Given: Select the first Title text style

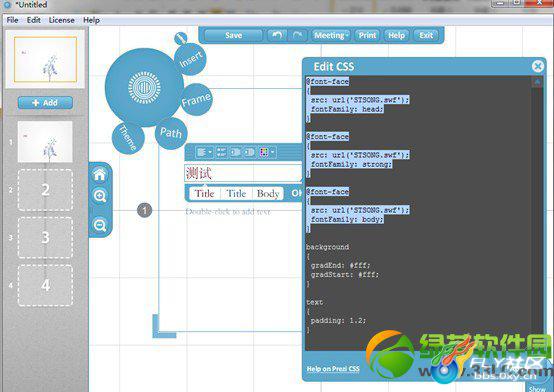Looking at the screenshot, I should pyautogui.click(x=205, y=193).
